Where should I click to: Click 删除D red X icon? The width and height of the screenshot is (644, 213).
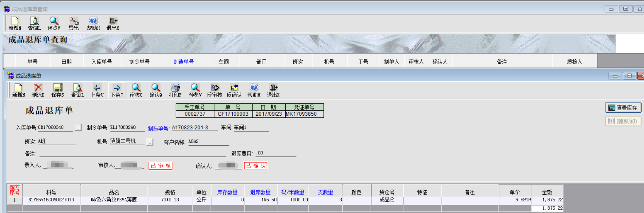(38, 91)
